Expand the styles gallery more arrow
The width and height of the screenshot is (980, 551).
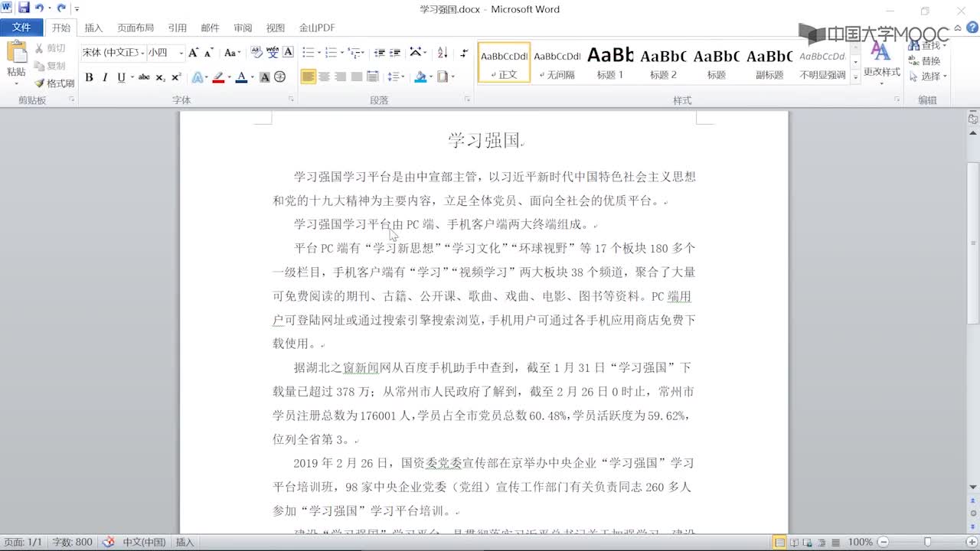[856, 77]
